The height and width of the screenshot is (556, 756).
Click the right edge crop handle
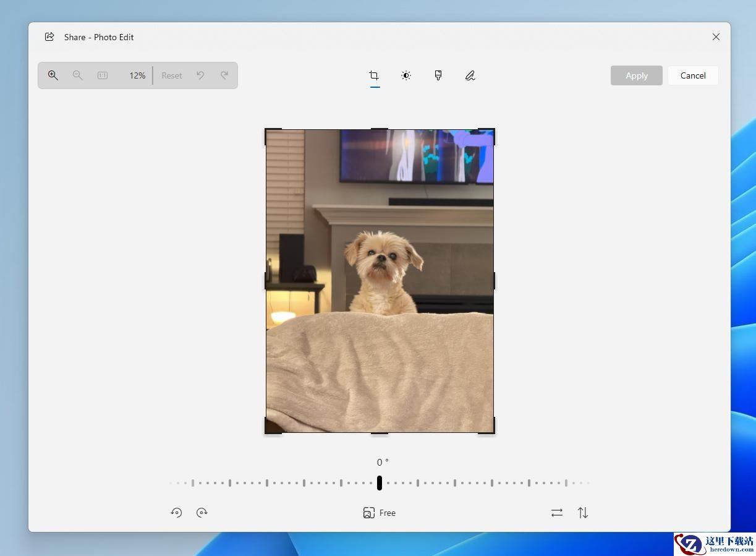pyautogui.click(x=494, y=281)
